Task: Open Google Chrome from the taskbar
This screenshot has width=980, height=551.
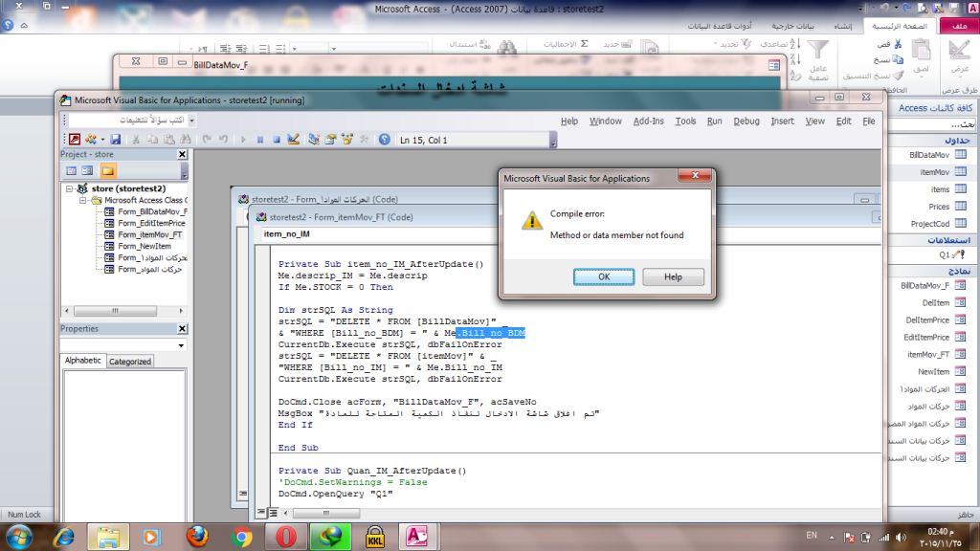Action: (x=242, y=537)
